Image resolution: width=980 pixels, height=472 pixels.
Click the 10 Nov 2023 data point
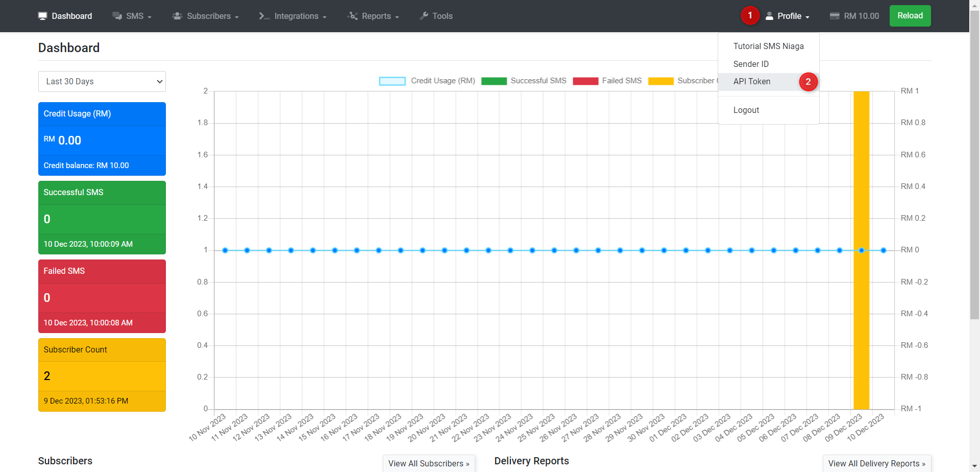point(225,250)
